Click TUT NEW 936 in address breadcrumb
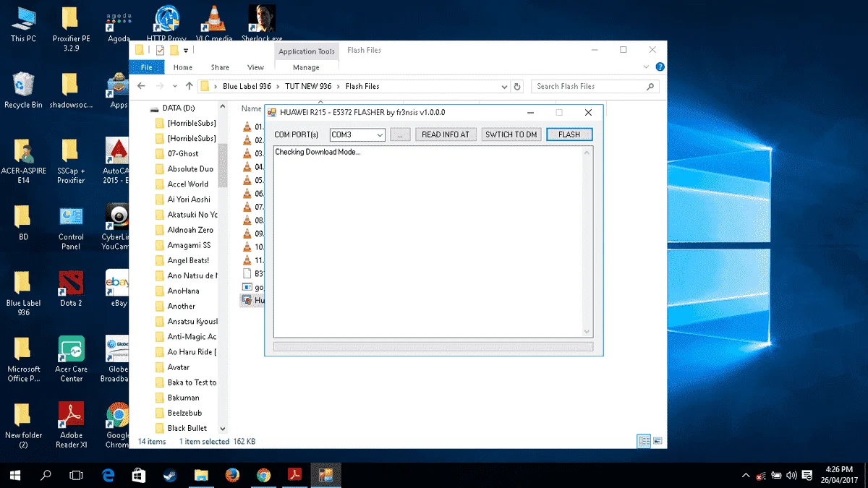Image resolution: width=868 pixels, height=488 pixels. (x=308, y=86)
